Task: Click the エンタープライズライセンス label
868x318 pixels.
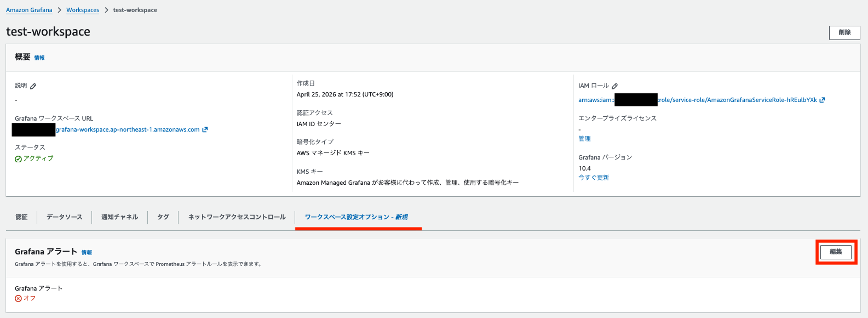Action: [617, 118]
